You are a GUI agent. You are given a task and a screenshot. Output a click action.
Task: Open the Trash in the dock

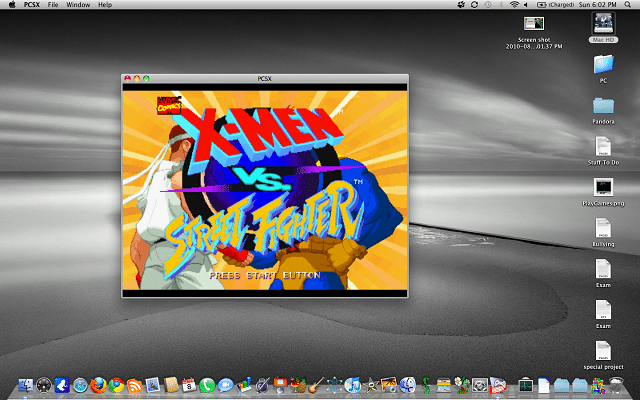coord(616,385)
